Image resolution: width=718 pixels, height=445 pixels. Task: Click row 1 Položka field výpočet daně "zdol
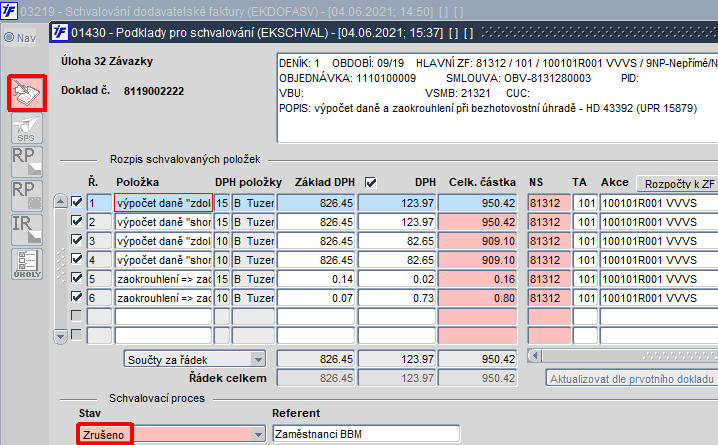(x=163, y=203)
